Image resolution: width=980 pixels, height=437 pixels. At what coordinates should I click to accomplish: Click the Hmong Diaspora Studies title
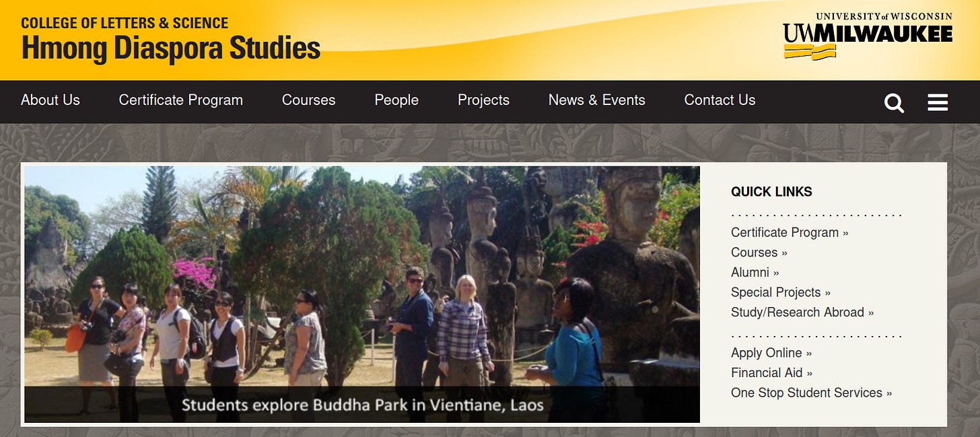tap(171, 48)
